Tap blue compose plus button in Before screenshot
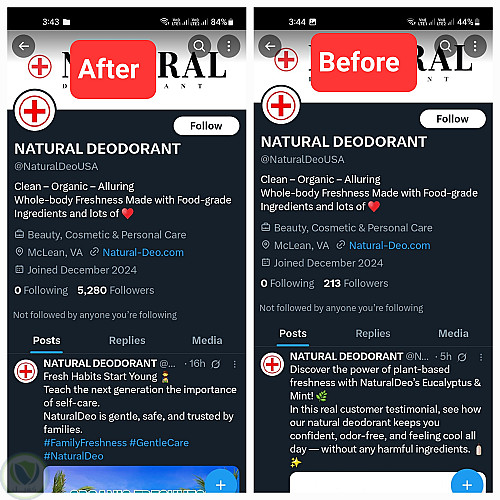Screen dimensions: 500x500 coord(467,484)
